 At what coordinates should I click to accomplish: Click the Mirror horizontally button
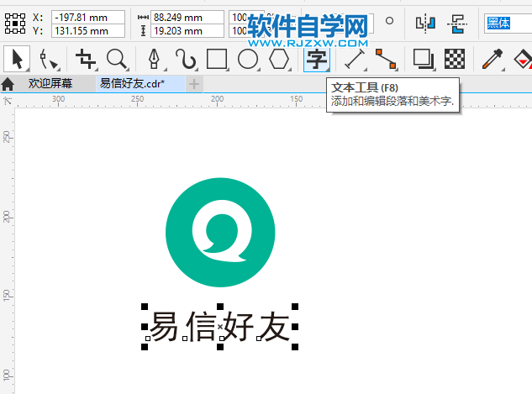pyautogui.click(x=425, y=24)
